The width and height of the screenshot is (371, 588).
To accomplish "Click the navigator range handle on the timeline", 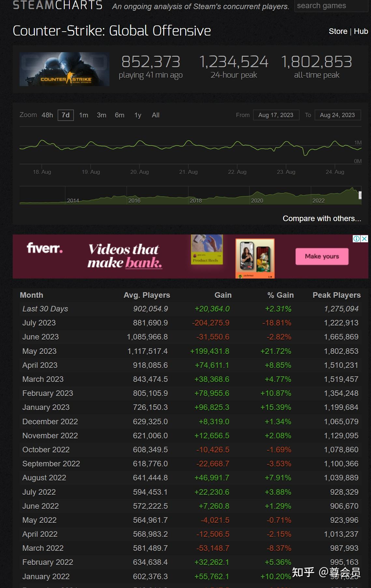I will pyautogui.click(x=360, y=195).
